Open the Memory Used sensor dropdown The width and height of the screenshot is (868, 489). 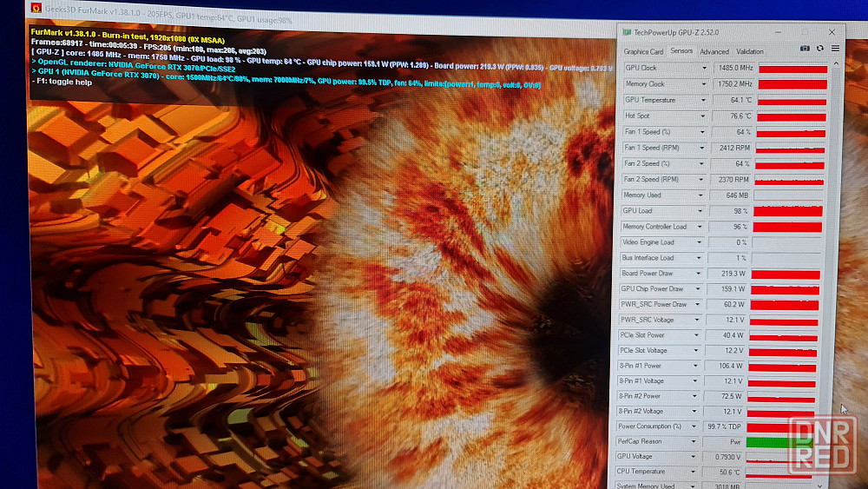click(x=700, y=195)
